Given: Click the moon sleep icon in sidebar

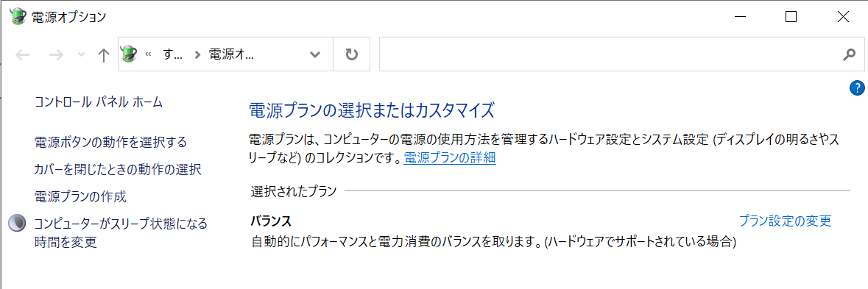Looking at the screenshot, I should 17,223.
